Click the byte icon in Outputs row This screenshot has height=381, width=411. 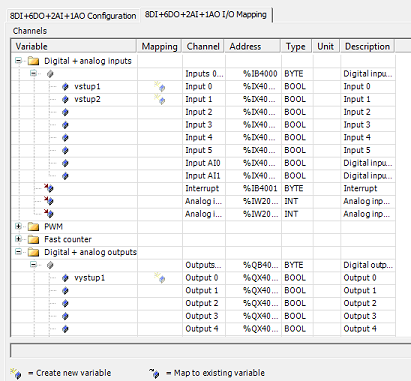point(50,265)
